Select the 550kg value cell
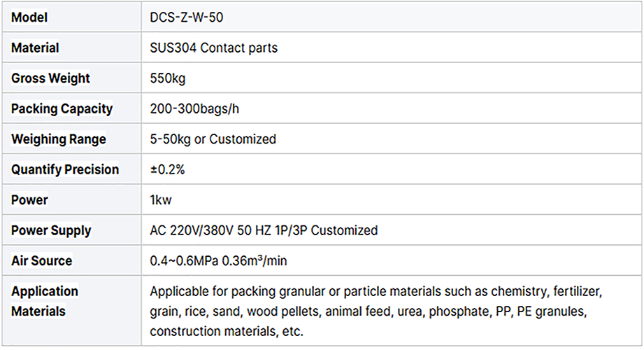The width and height of the screenshot is (644, 350). (x=168, y=78)
